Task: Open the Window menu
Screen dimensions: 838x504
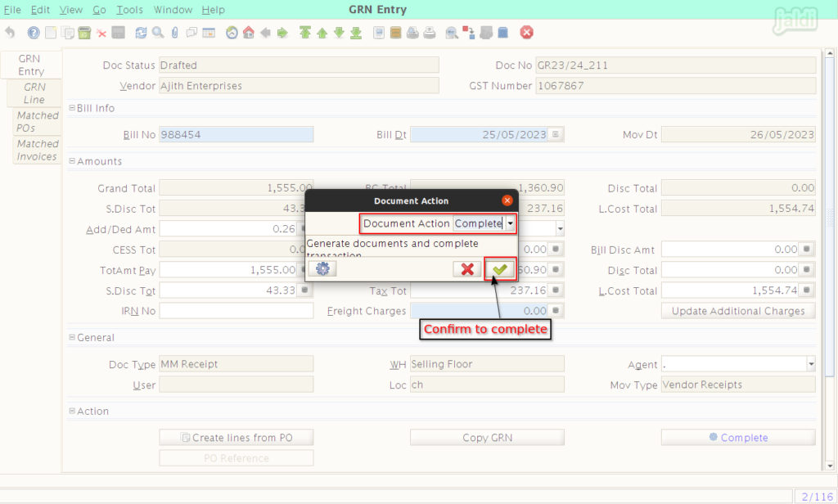Action: 173,10
